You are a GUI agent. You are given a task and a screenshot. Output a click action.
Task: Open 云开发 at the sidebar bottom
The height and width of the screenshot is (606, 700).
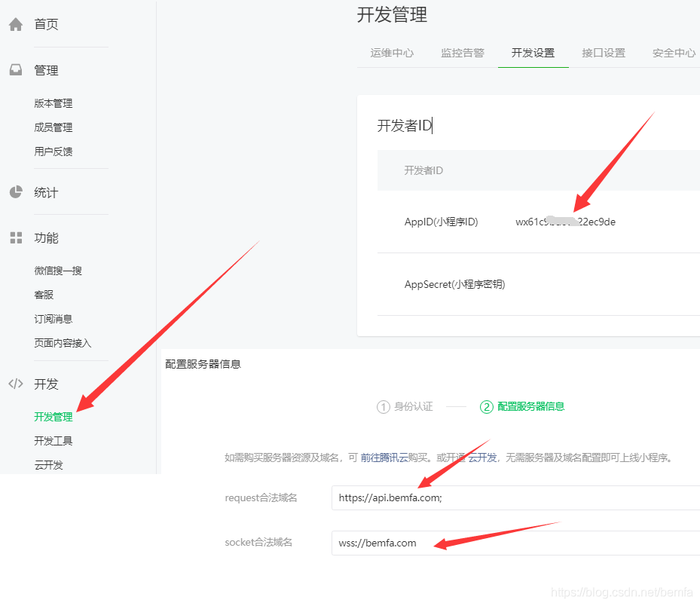click(x=49, y=465)
